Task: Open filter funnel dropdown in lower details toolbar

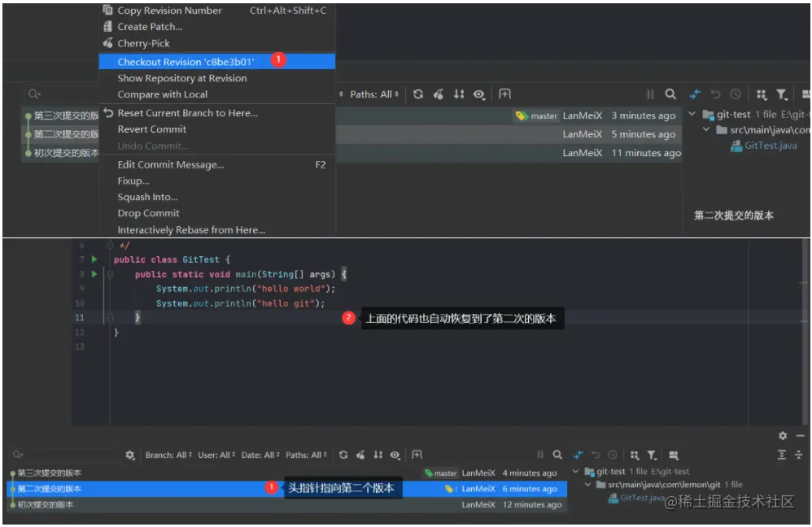Action: [652, 455]
